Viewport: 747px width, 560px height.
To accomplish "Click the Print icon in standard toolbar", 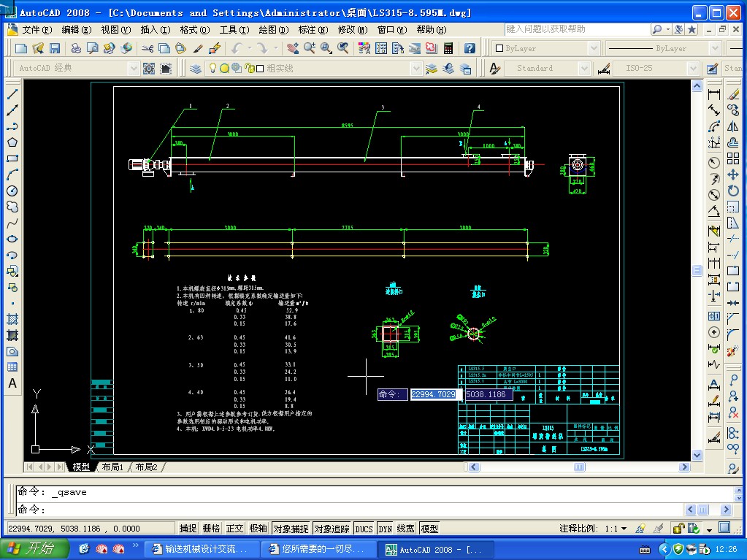I will [76, 48].
